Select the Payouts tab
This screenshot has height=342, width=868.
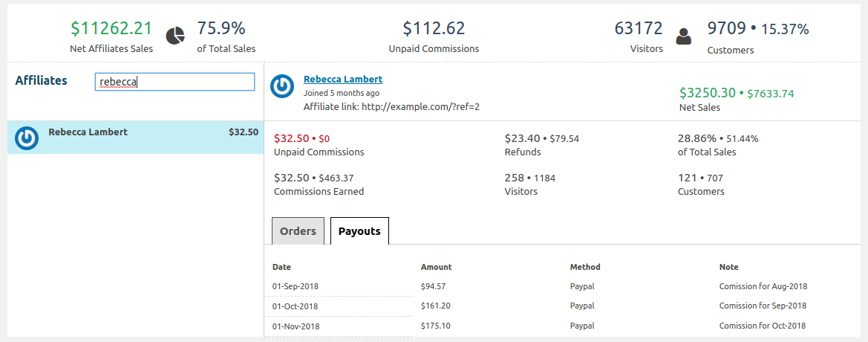[359, 231]
